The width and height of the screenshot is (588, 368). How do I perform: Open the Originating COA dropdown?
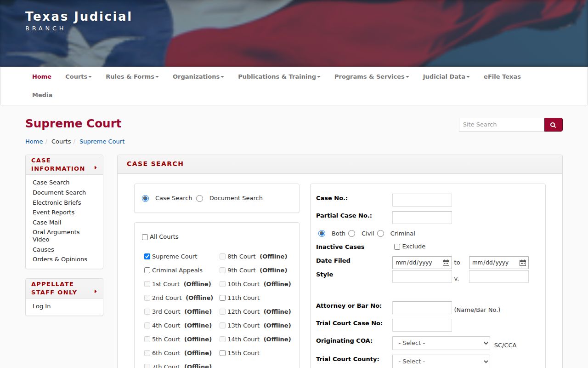(441, 343)
